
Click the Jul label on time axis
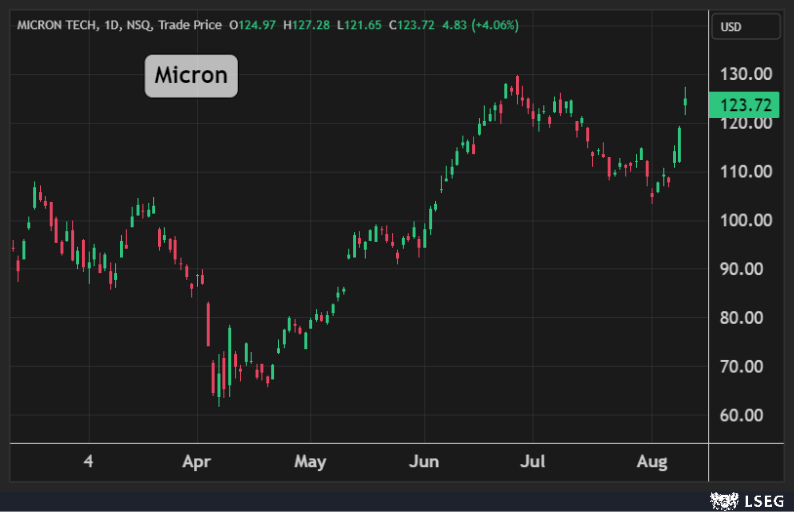(533, 462)
